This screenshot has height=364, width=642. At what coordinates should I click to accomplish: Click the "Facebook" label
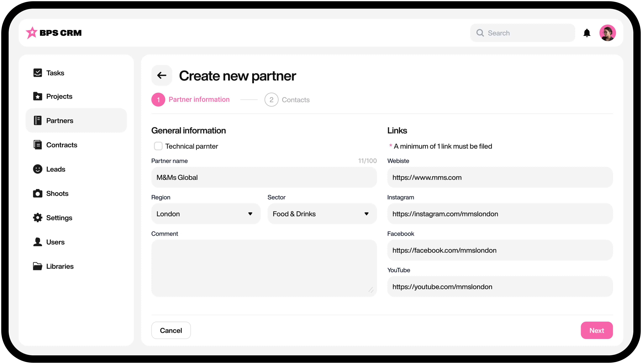point(400,234)
